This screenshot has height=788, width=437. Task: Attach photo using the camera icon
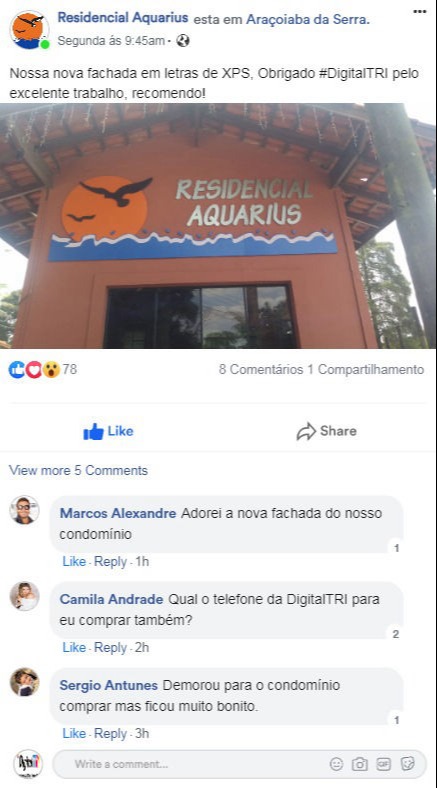tap(360, 764)
